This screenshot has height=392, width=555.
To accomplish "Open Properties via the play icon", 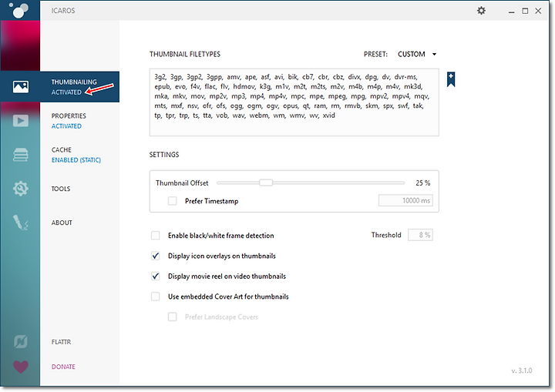I will tap(21, 121).
